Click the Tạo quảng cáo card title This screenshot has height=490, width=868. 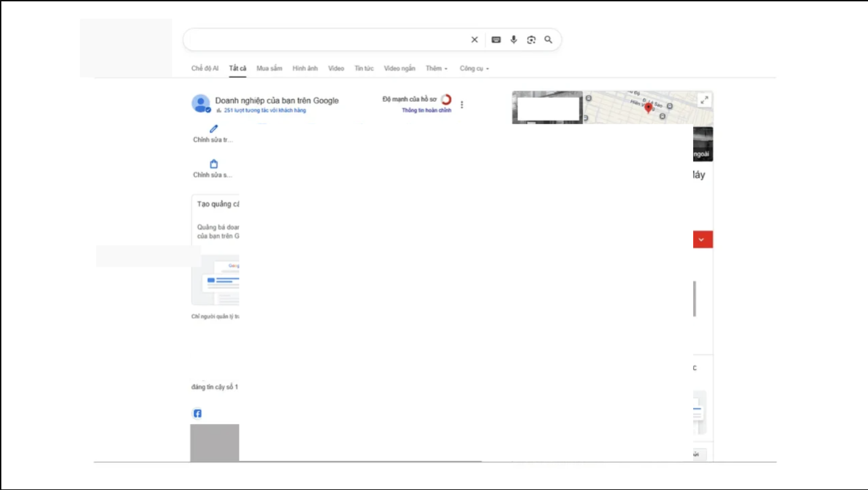point(218,204)
